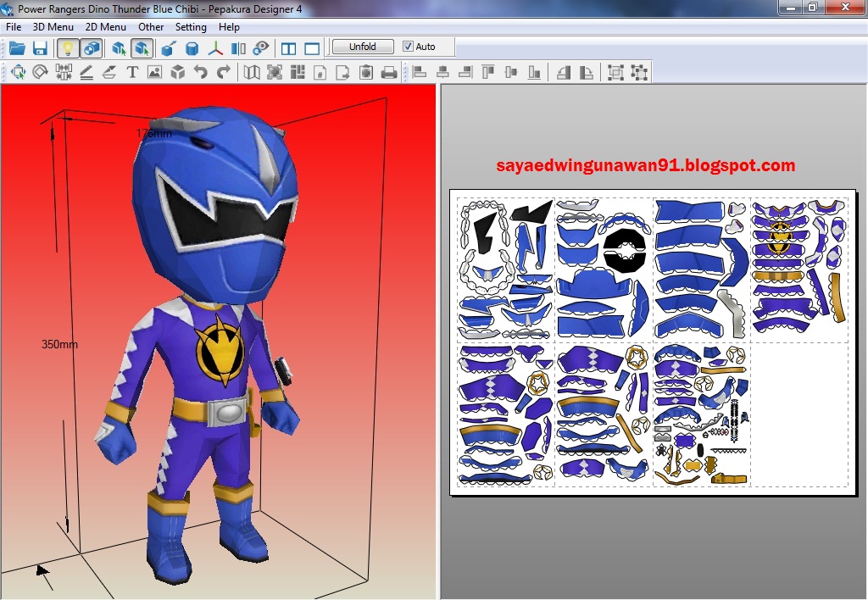The width and height of the screenshot is (868, 600).
Task: Click the page number icon
Action: tap(320, 72)
